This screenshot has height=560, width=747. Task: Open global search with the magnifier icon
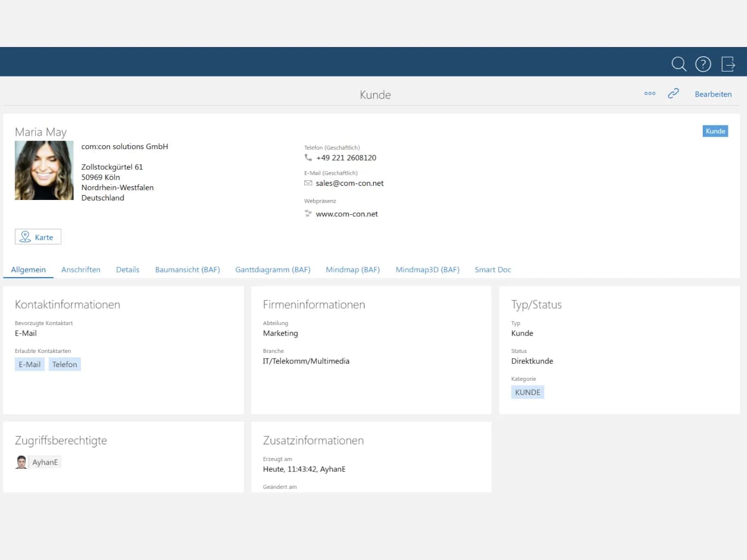[x=679, y=64]
